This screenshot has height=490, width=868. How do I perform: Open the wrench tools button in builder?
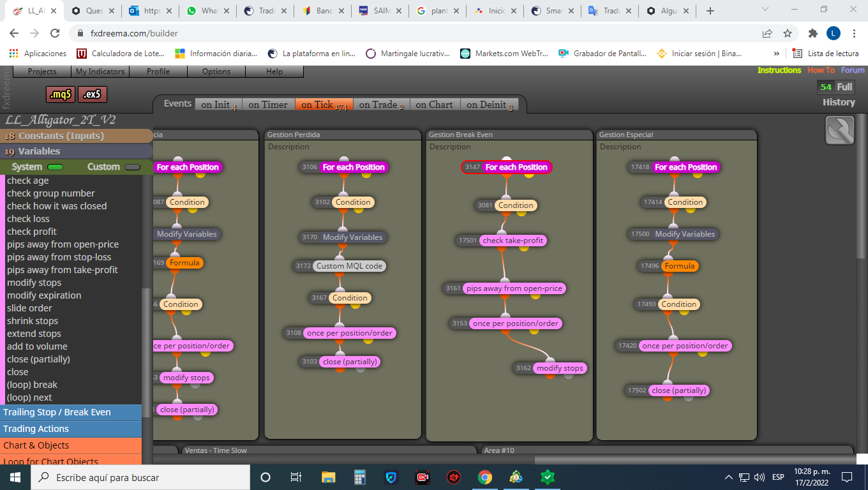coord(839,130)
